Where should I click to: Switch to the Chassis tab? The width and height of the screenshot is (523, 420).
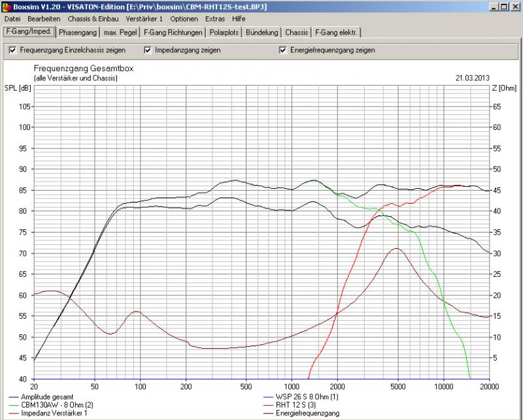click(297, 32)
